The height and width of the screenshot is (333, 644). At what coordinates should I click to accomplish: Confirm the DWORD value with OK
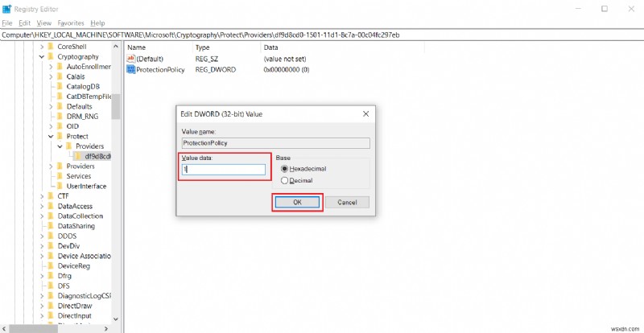[x=297, y=203]
